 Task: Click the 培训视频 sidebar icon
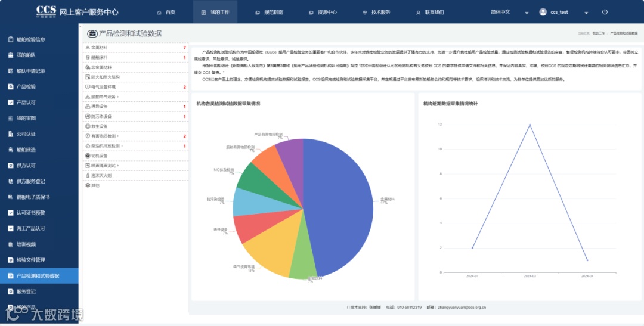[11, 244]
